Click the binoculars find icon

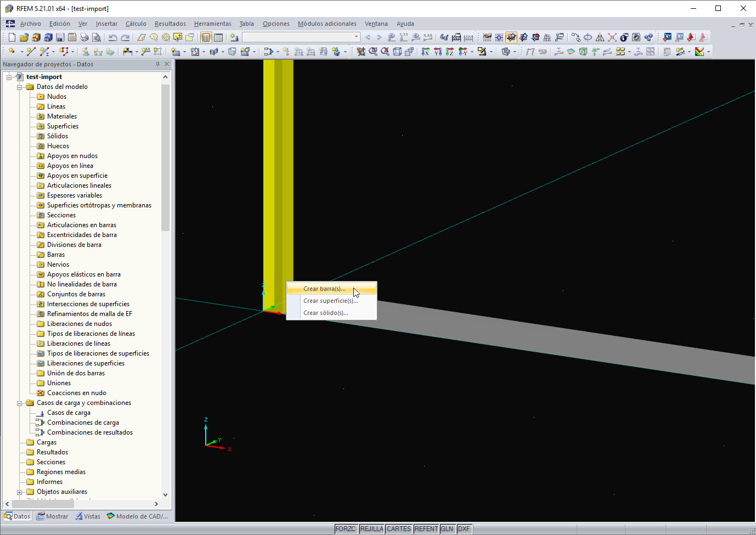click(444, 37)
